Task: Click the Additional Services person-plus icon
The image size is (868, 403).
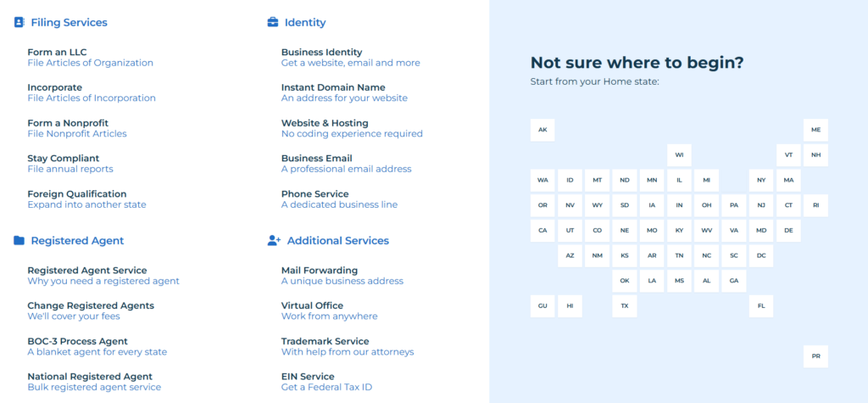Action: [x=274, y=240]
